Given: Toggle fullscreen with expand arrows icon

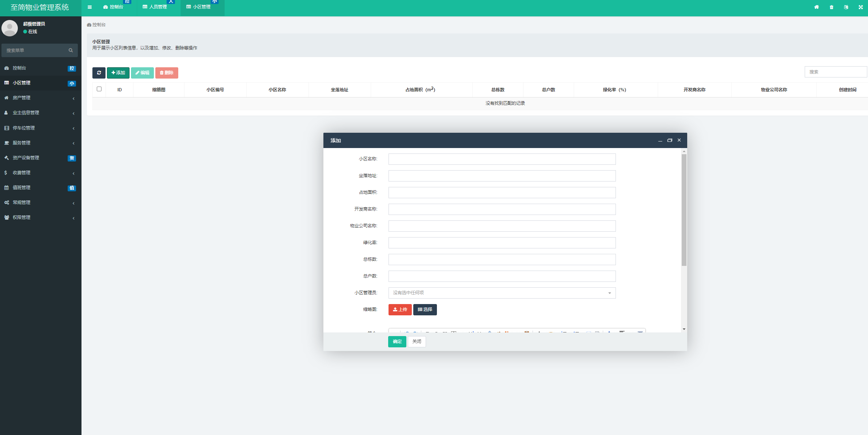Looking at the screenshot, I should [861, 7].
